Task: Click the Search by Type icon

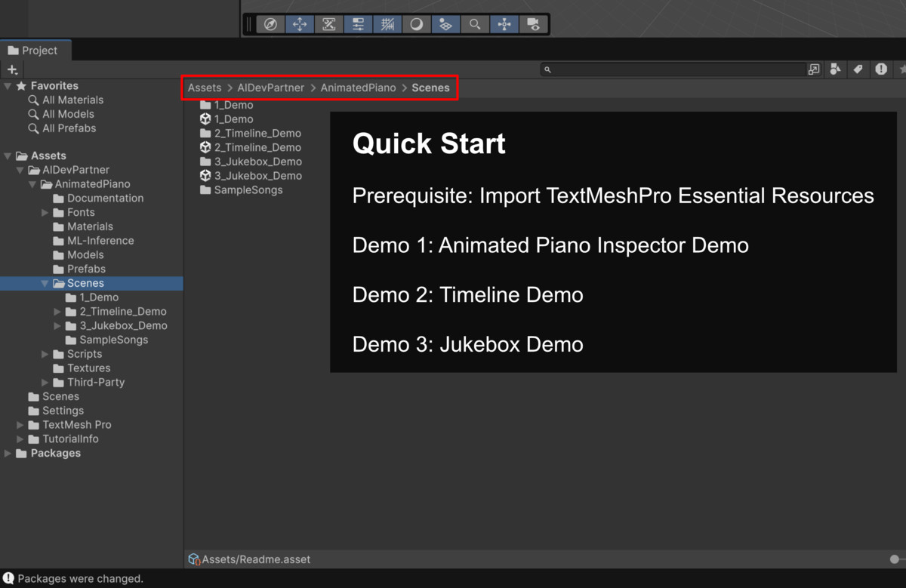Action: (x=835, y=69)
